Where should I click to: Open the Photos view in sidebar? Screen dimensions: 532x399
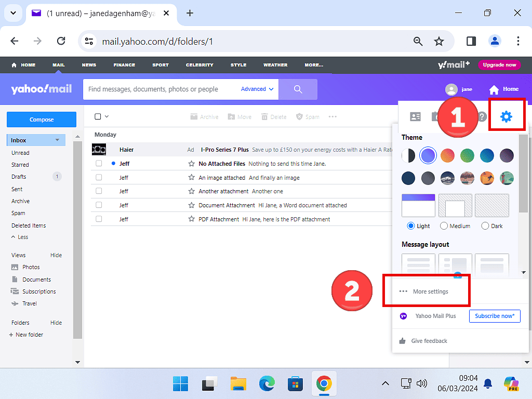click(31, 267)
